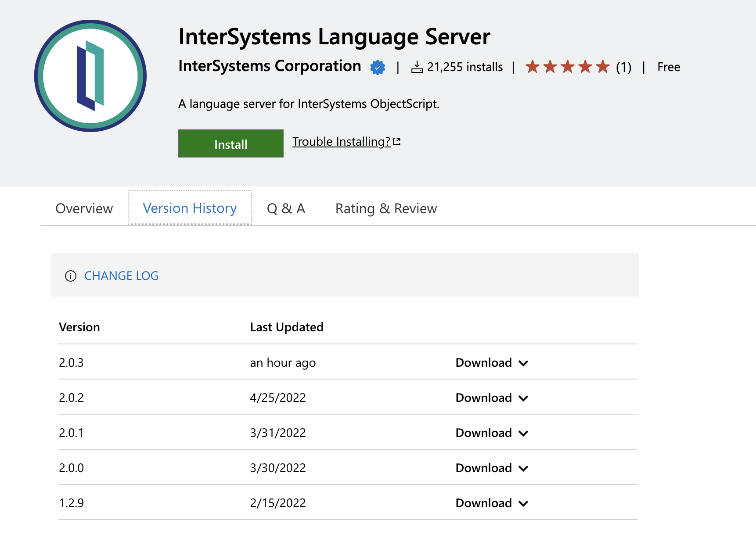Click the verified publisher badge

[378, 67]
